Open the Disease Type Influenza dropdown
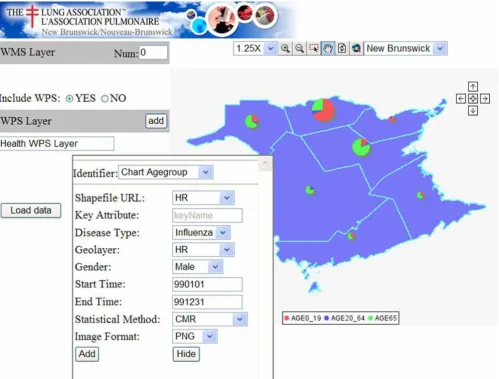Viewport: 499px width, 379px height. pos(201,232)
